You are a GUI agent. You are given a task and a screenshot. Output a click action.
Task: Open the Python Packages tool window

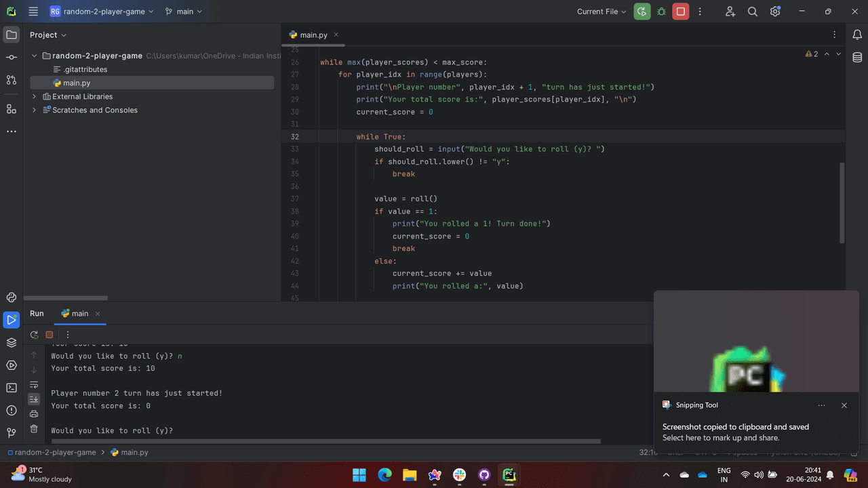[12, 342]
